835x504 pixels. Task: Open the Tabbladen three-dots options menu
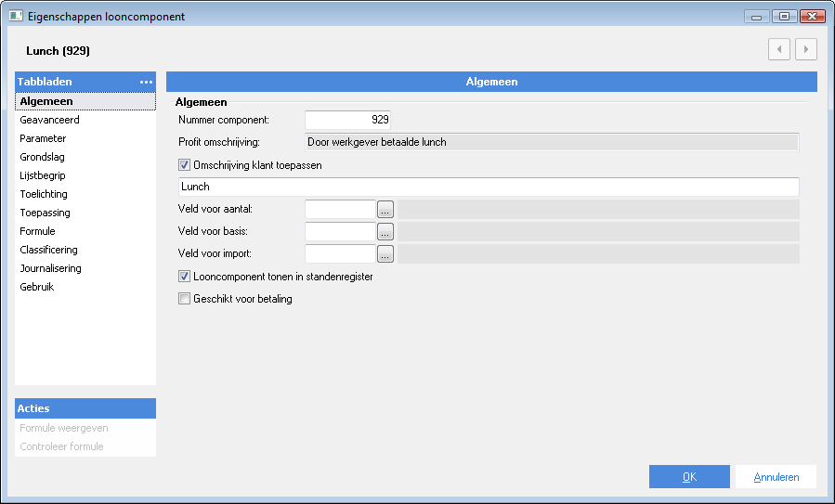tap(146, 82)
